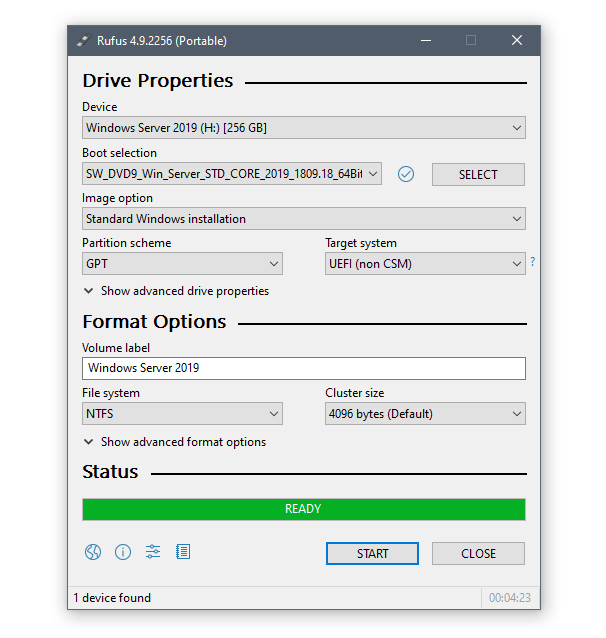
Task: Click the Rufus title bar app icon
Action: point(83,41)
